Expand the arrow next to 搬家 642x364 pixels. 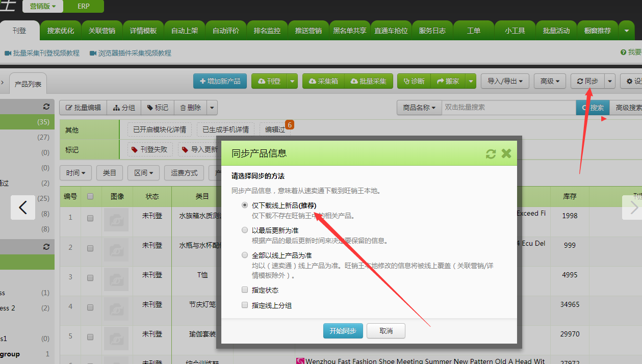pos(471,81)
